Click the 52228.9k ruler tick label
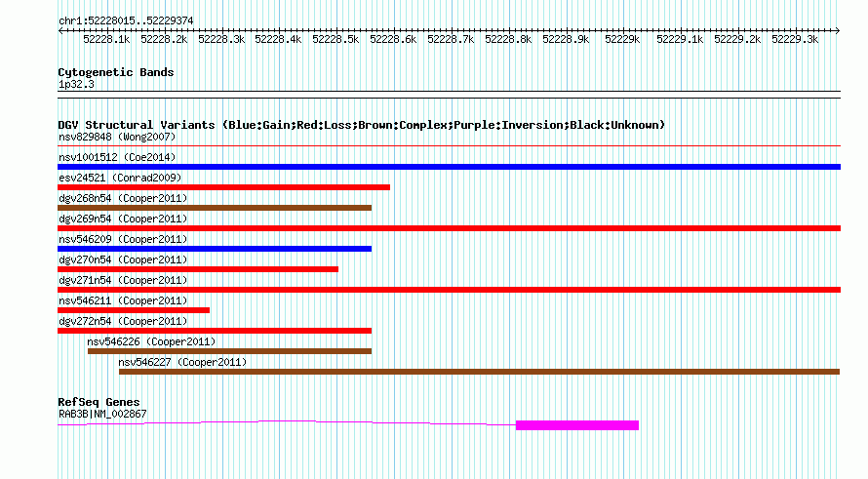The height and width of the screenshot is (479, 868). [x=566, y=40]
